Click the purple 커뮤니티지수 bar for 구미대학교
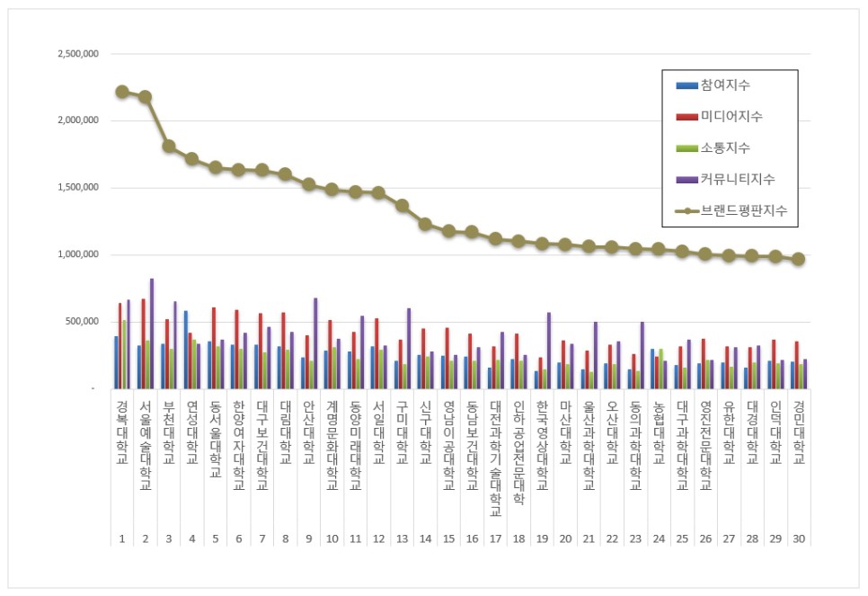 [409, 349]
